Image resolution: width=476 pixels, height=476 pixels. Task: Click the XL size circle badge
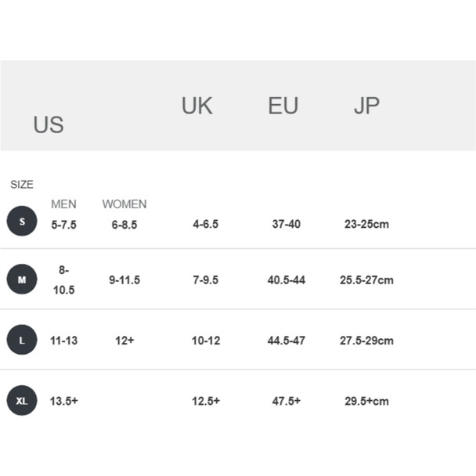pos(22,400)
